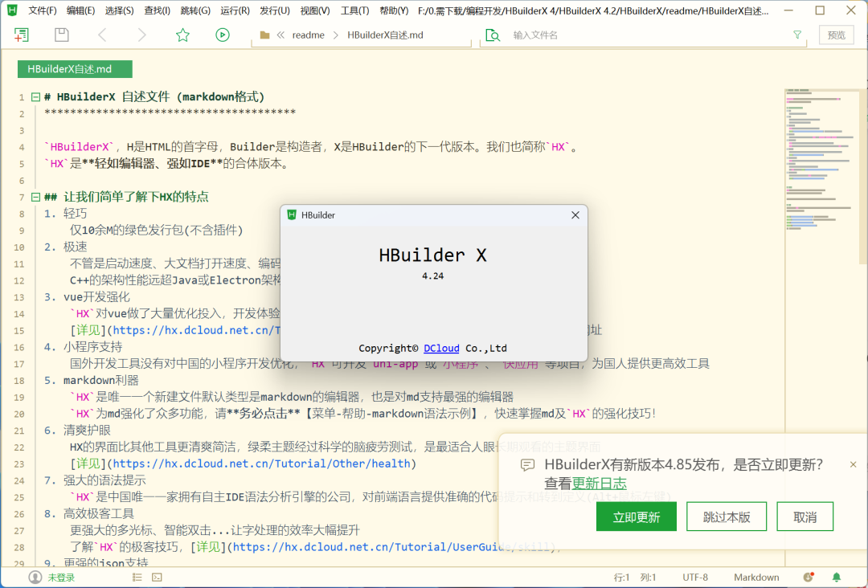Image resolution: width=868 pixels, height=588 pixels.
Task: Click the 立即更新 update now button
Action: click(x=636, y=517)
